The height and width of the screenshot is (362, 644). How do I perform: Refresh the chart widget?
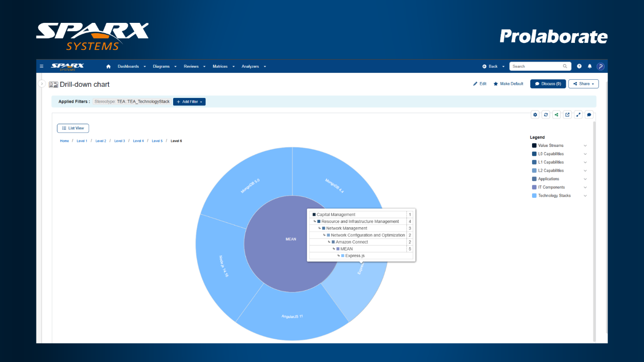546,115
